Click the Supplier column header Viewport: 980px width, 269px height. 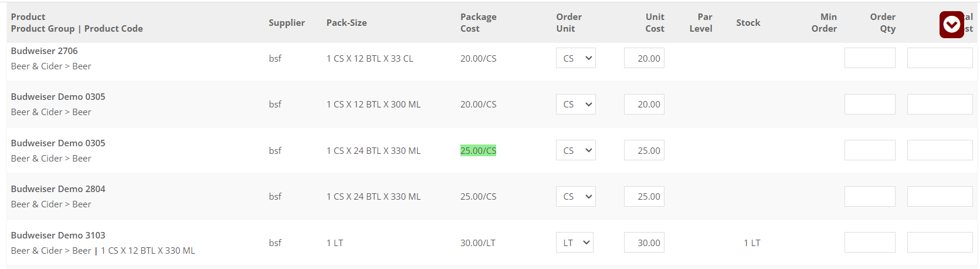[x=287, y=23]
